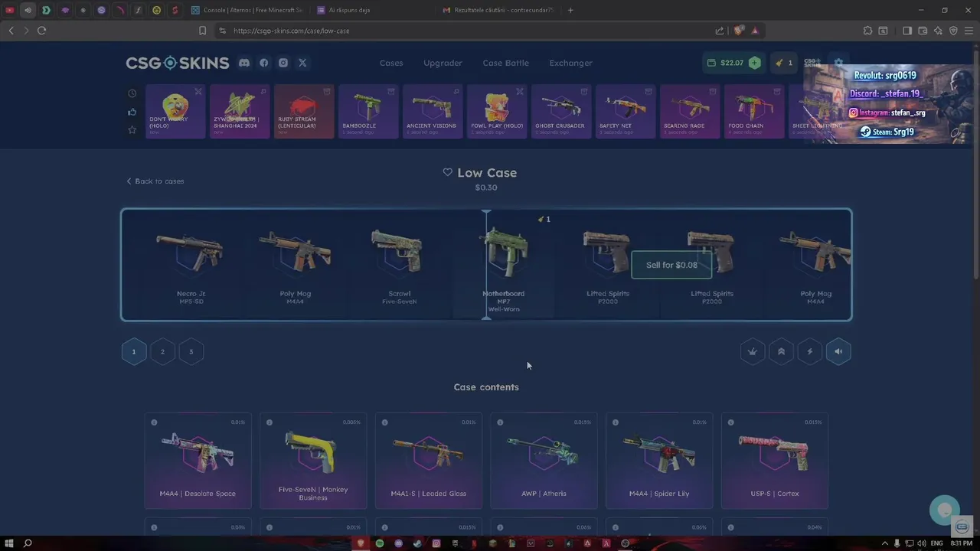Open the account settings gear icon
The width and height of the screenshot is (980, 551).
[838, 63]
